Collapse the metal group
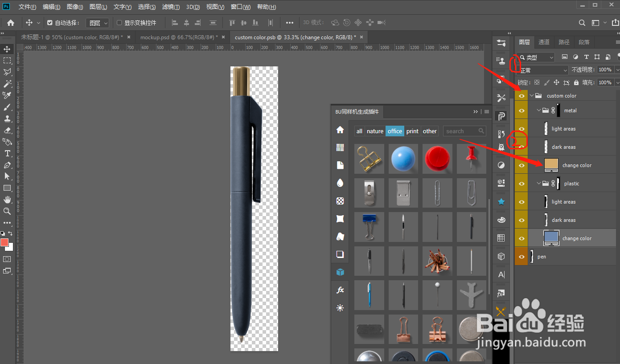 [x=539, y=110]
